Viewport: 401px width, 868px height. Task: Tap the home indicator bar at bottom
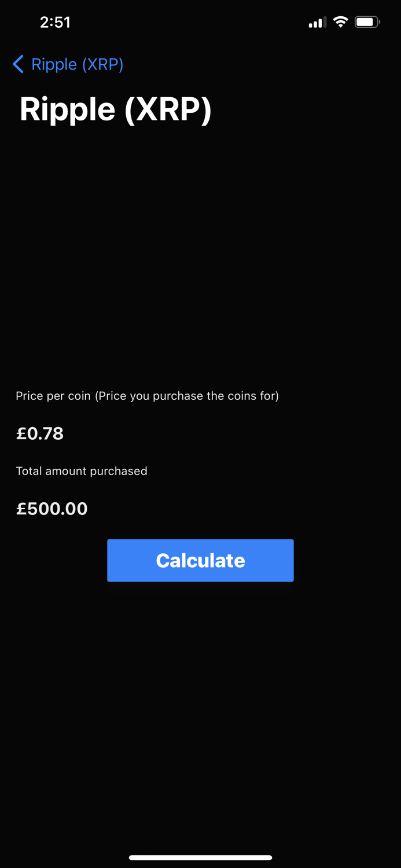[200, 858]
